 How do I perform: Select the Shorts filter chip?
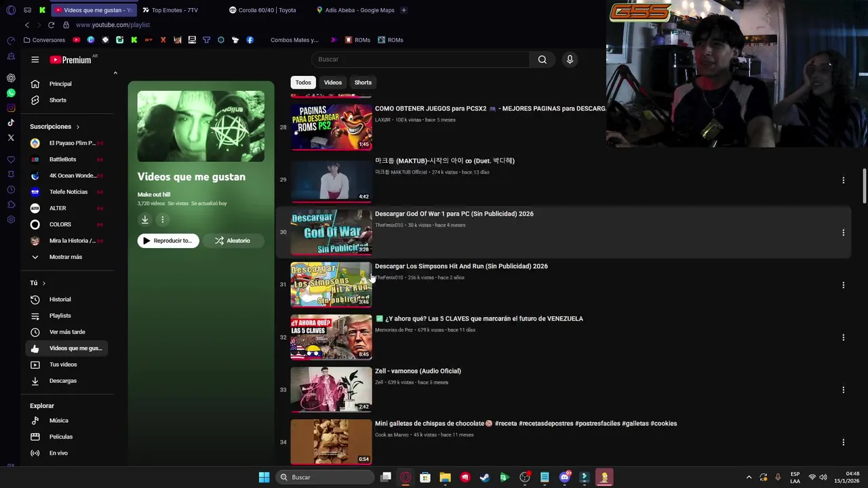(x=363, y=83)
